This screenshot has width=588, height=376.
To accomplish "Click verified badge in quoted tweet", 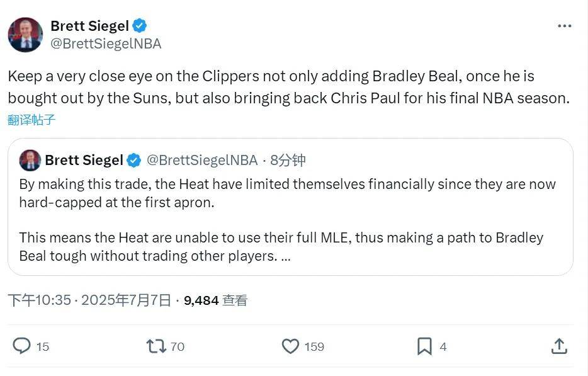I will 134,161.
